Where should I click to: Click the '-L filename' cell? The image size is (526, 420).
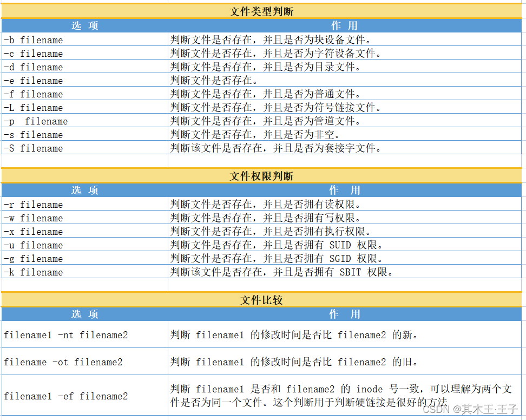[x=85, y=107]
